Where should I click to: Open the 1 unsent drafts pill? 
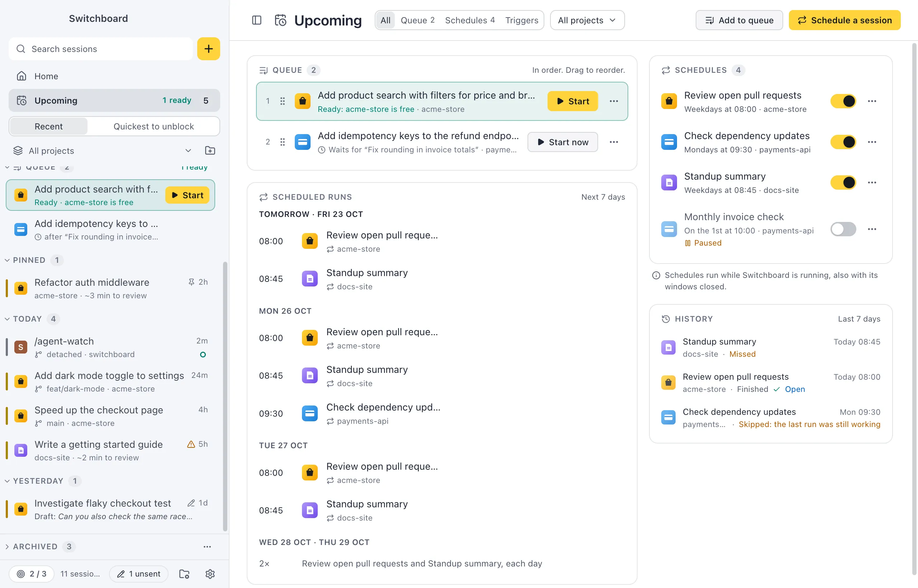point(139,574)
